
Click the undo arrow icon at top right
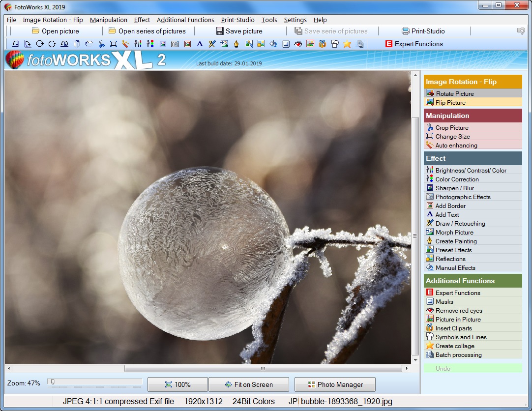click(x=521, y=31)
